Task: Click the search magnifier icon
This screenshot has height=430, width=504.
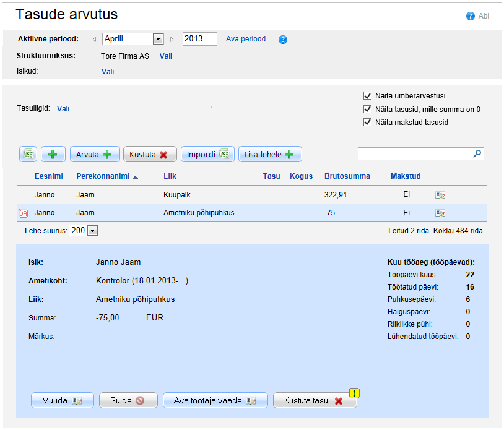Action: [x=477, y=153]
